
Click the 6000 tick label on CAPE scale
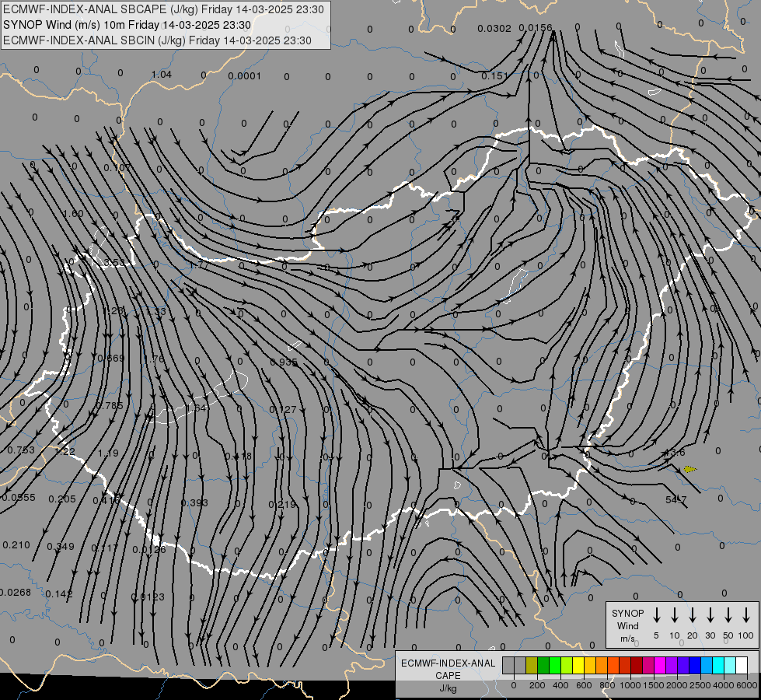pos(746,685)
